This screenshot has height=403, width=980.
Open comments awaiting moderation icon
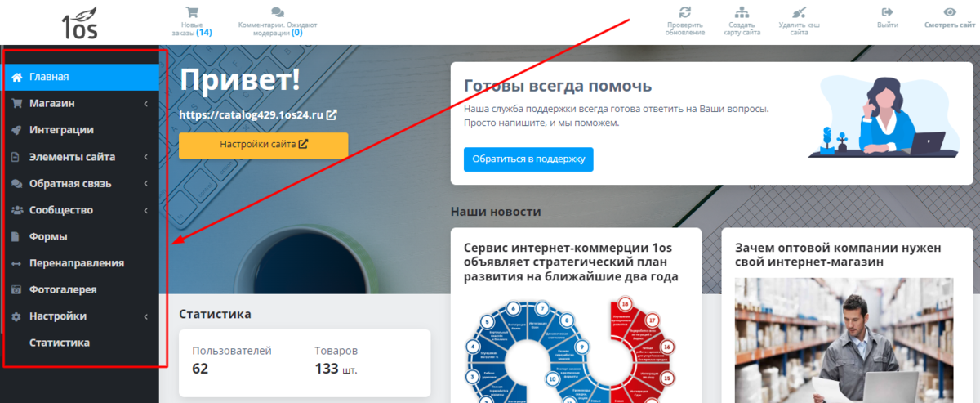click(278, 12)
